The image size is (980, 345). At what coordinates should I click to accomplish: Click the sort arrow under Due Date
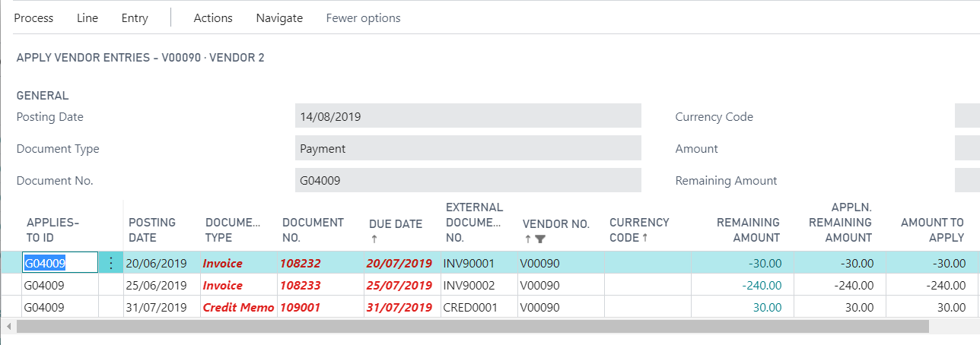click(374, 239)
